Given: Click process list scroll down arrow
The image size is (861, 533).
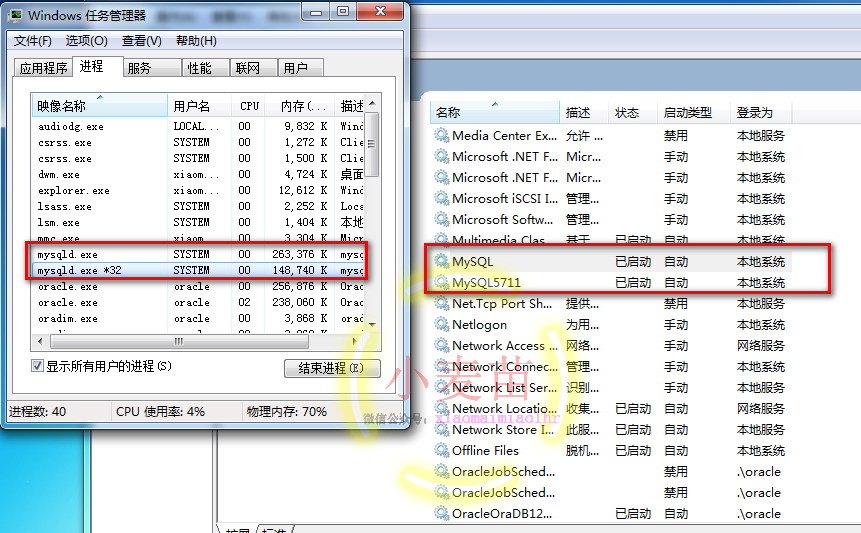Looking at the screenshot, I should coord(372,324).
